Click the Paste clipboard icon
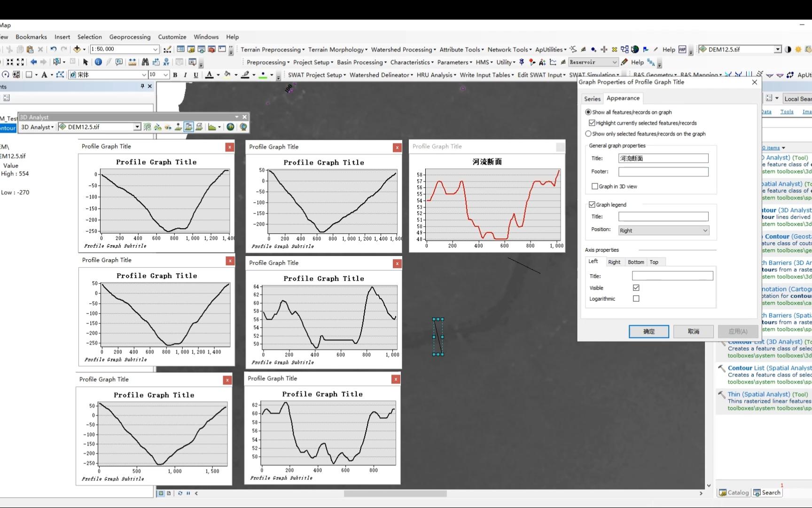The width and height of the screenshot is (812, 508). 30,49
